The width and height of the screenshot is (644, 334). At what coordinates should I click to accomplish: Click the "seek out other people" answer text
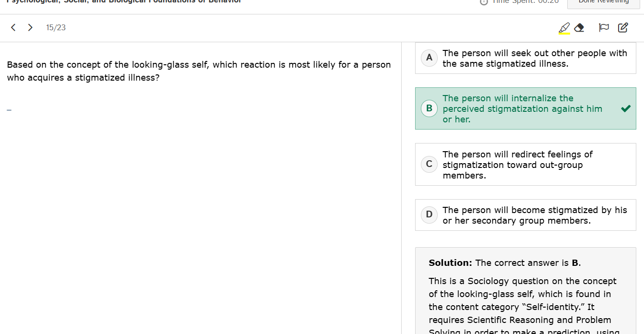pyautogui.click(x=535, y=58)
